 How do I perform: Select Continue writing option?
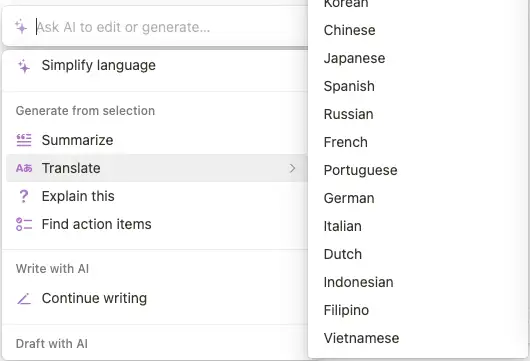pos(156,298)
